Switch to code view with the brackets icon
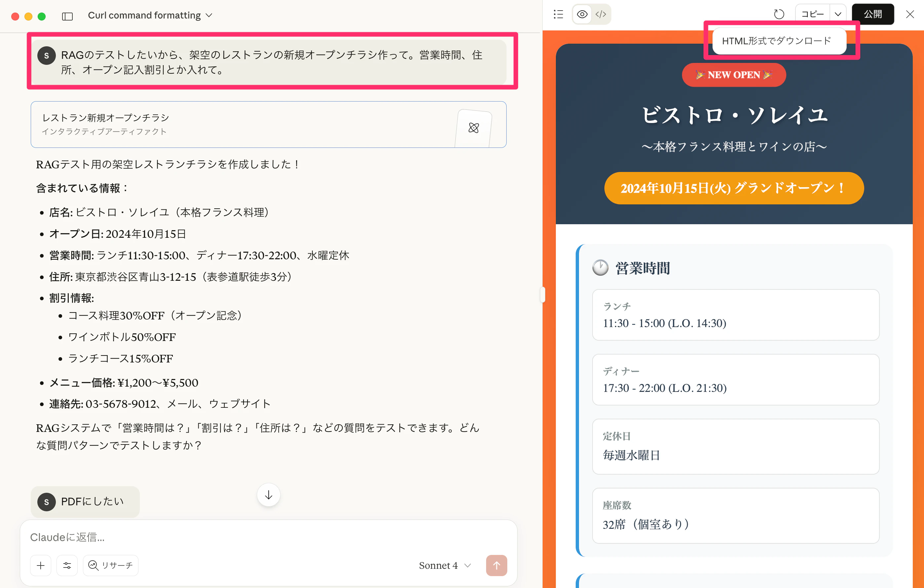 [x=600, y=14]
